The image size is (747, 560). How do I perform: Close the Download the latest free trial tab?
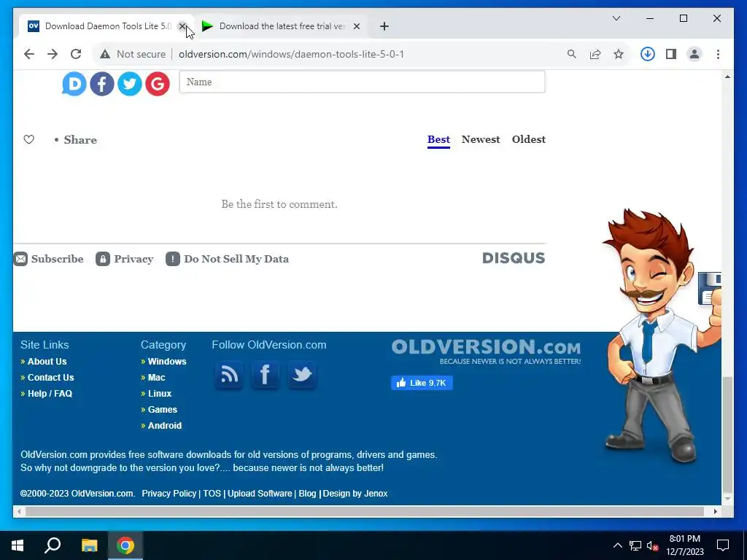356,26
